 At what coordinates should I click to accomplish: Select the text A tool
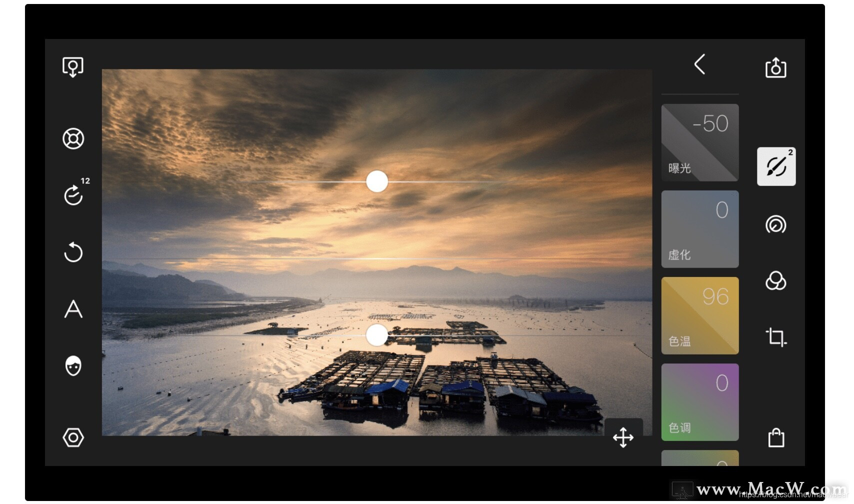(73, 309)
